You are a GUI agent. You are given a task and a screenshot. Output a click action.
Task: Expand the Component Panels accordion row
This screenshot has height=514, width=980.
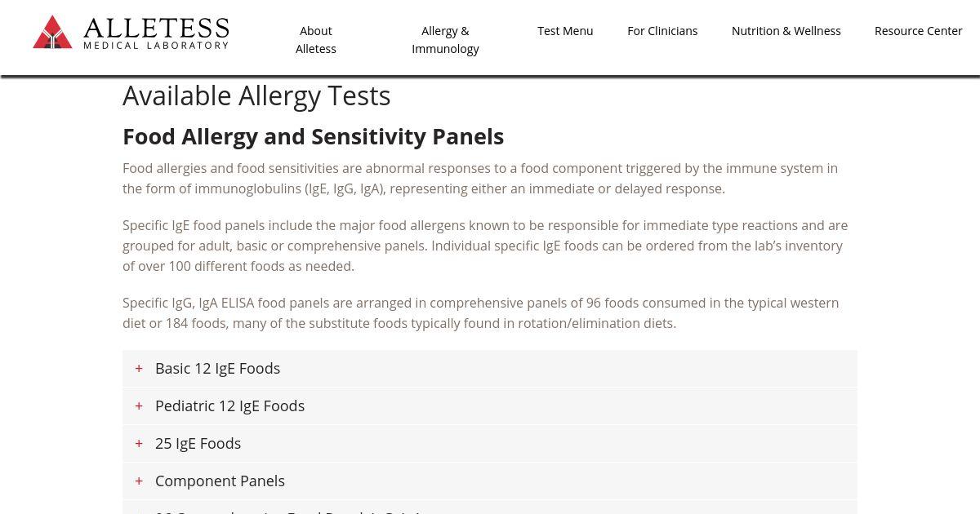click(220, 481)
